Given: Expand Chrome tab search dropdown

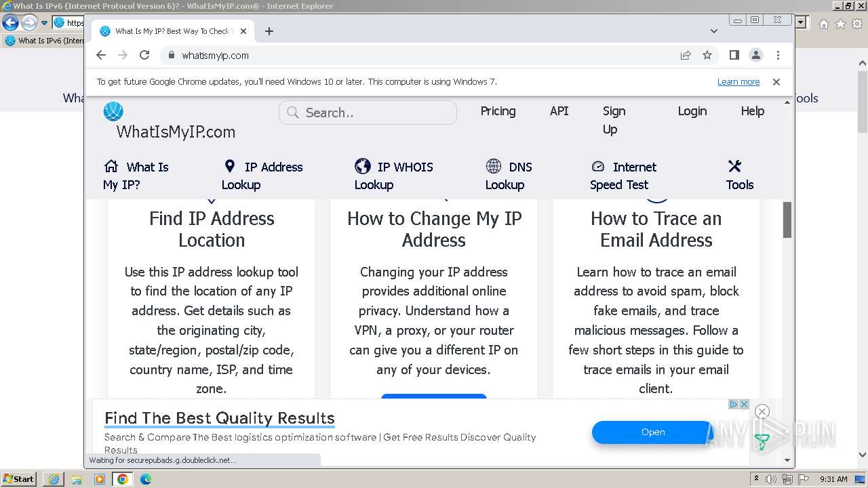Looking at the screenshot, I should coord(713,31).
